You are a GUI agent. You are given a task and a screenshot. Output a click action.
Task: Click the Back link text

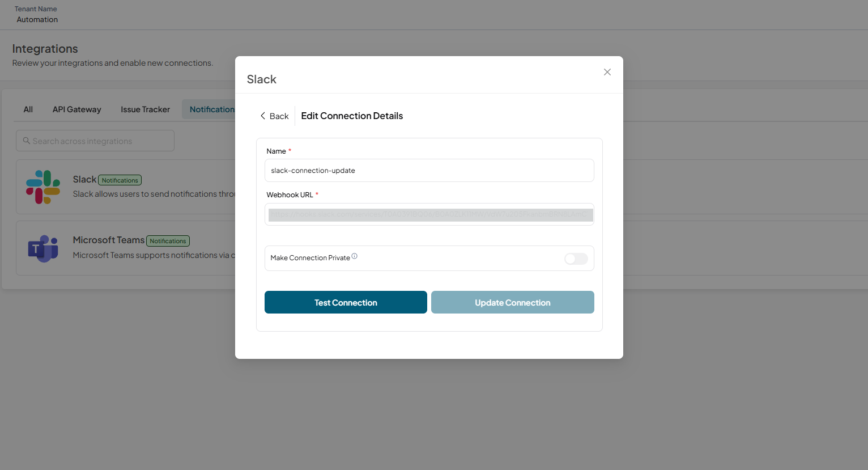point(279,116)
